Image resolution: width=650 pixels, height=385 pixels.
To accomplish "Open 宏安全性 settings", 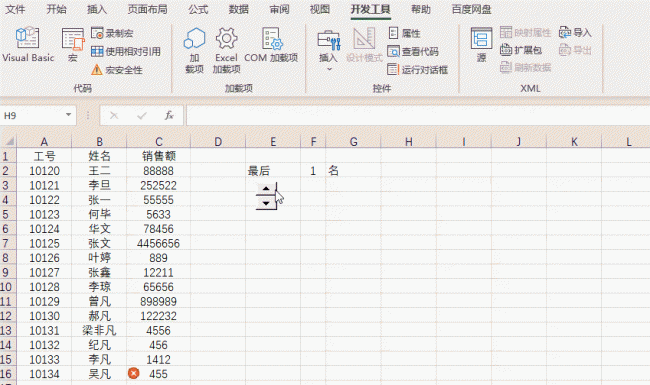I will (116, 70).
